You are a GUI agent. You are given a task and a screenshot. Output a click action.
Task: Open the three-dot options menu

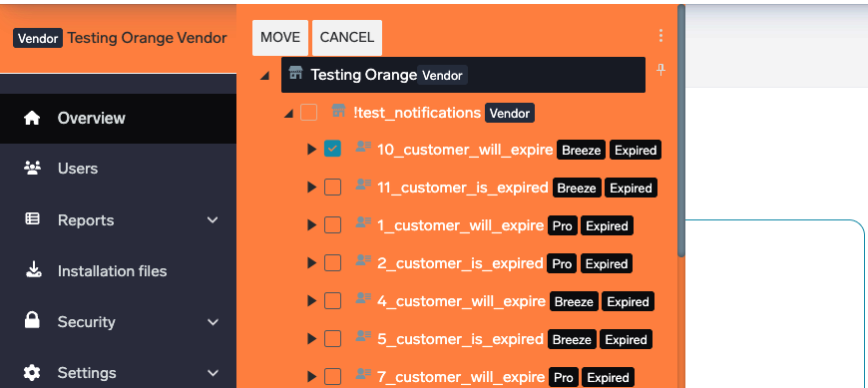[660, 36]
